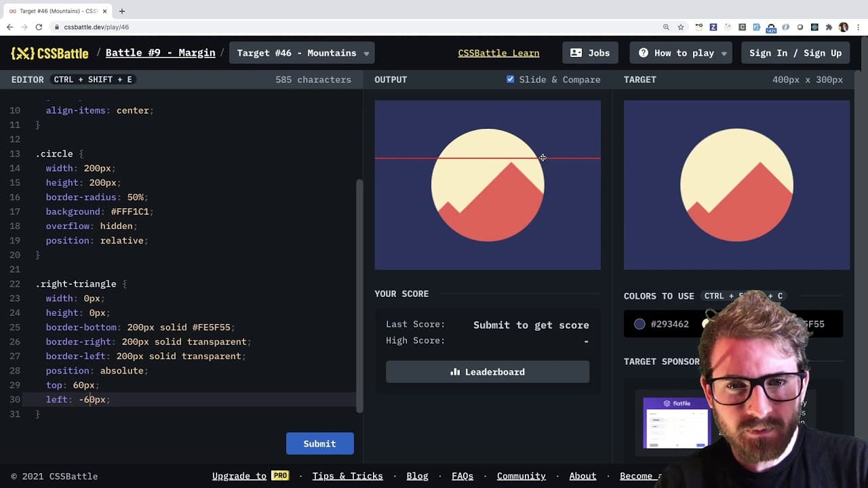Bookmark this page with the star icon
Image resolution: width=868 pixels, height=488 pixels.
[681, 27]
